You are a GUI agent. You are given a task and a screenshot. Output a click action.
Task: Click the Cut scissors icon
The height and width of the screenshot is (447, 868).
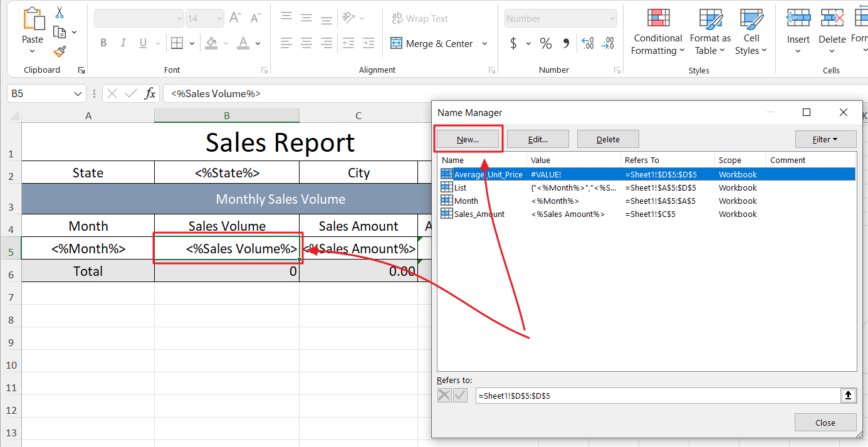[60, 13]
